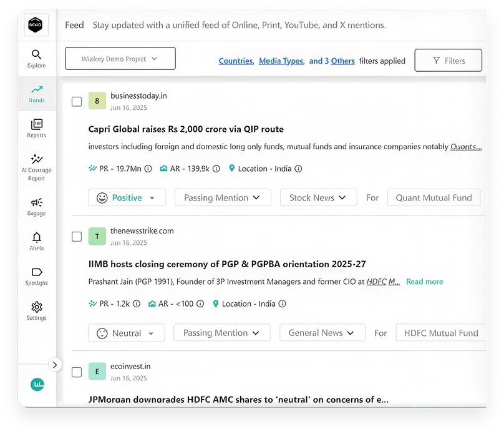The image size is (504, 434).
Task: Click the AR icon before 139.9k
Action: click(x=163, y=168)
